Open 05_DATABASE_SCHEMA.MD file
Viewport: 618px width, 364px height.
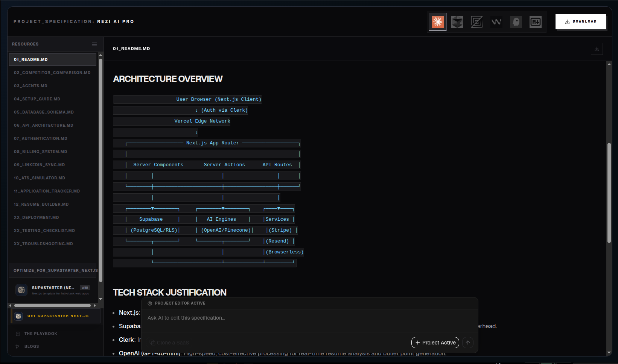(x=44, y=112)
